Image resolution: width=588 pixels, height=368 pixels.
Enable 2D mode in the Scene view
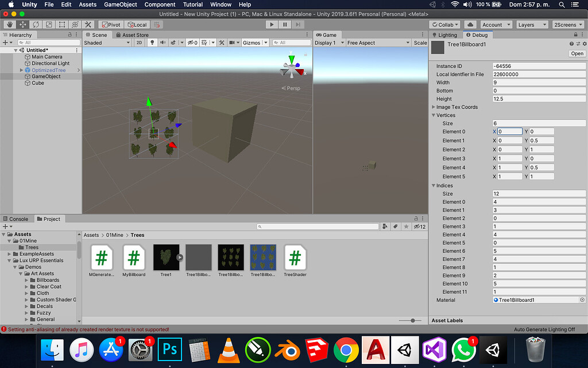(139, 43)
